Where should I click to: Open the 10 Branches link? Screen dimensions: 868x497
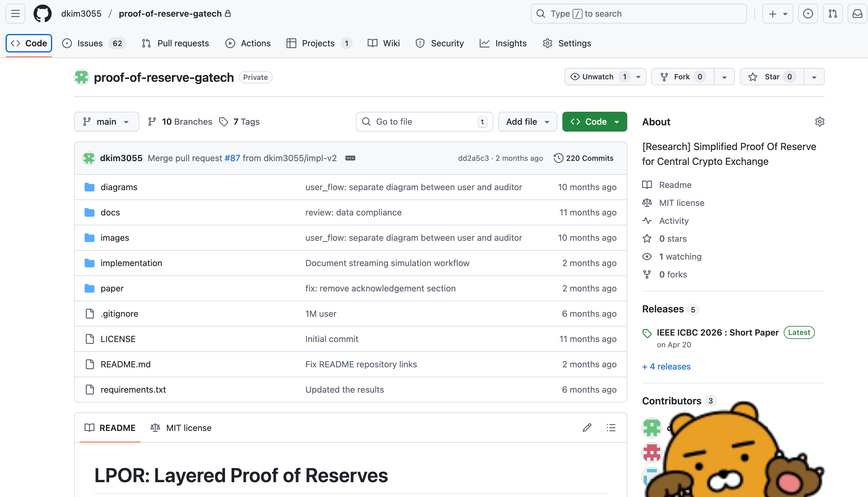180,122
